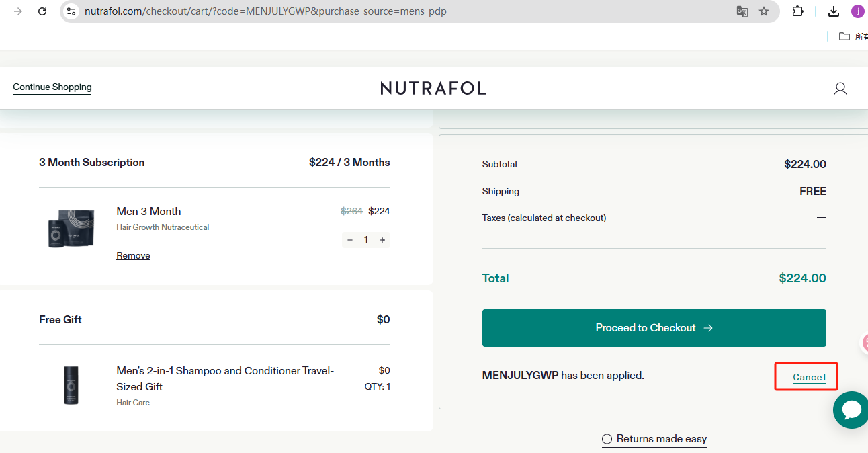Click the $224 / 3 Months price text
Viewport: 868px width, 453px height.
(349, 162)
